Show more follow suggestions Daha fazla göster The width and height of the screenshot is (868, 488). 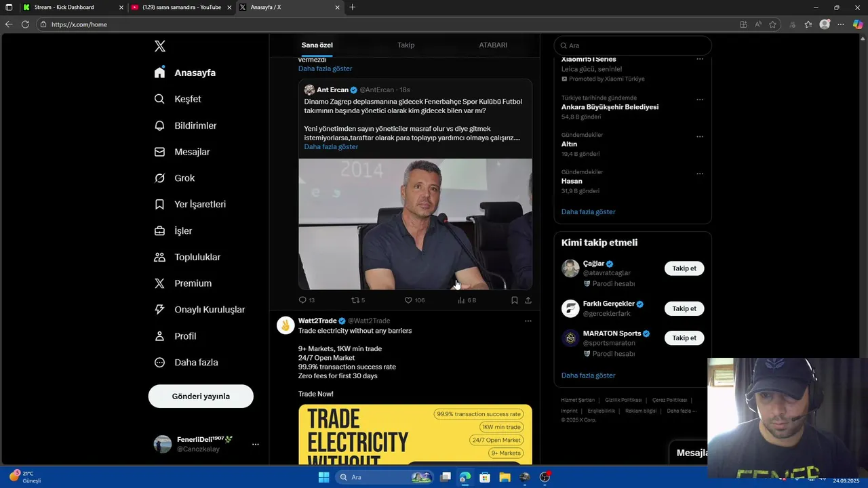[588, 375]
